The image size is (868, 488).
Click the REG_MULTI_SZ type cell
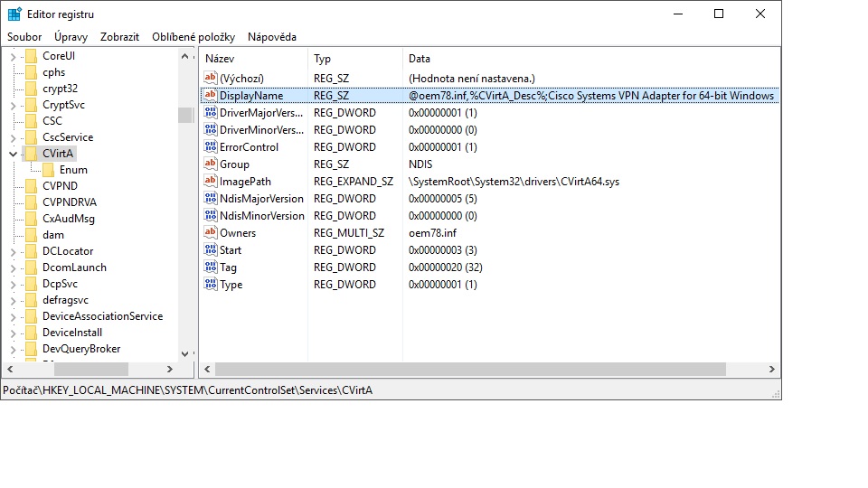tap(349, 233)
